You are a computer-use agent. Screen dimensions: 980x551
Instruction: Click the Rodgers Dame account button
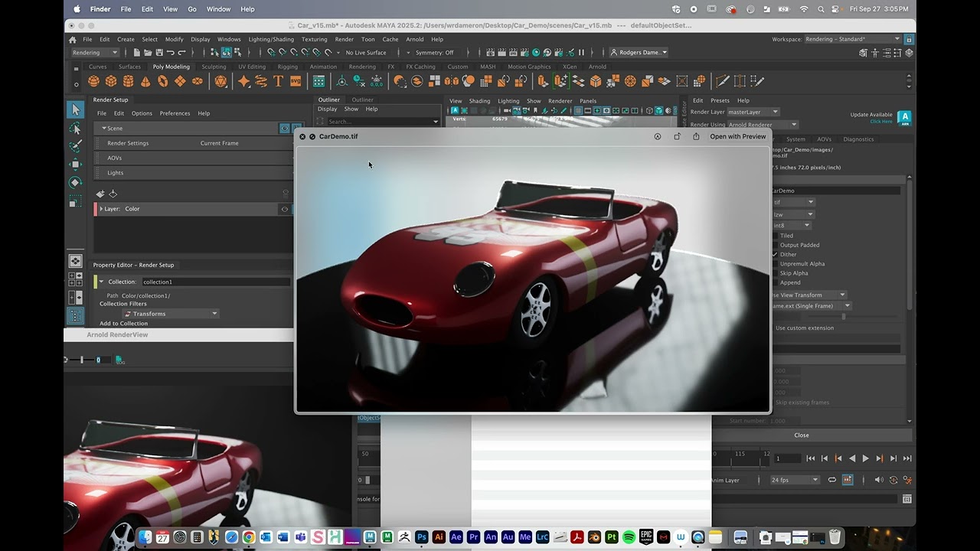click(639, 53)
